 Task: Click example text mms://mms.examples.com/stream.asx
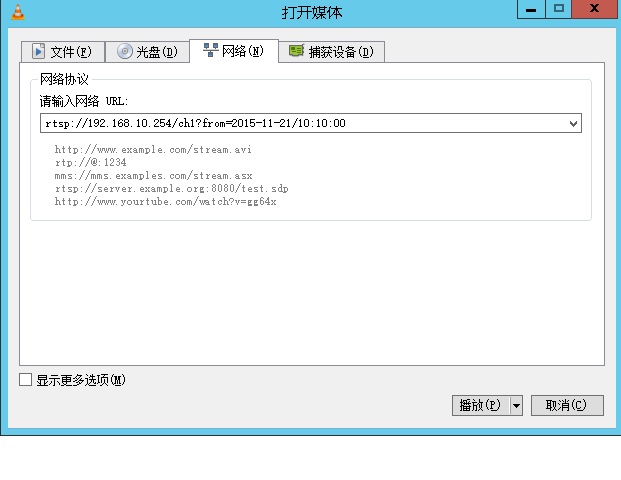153,175
